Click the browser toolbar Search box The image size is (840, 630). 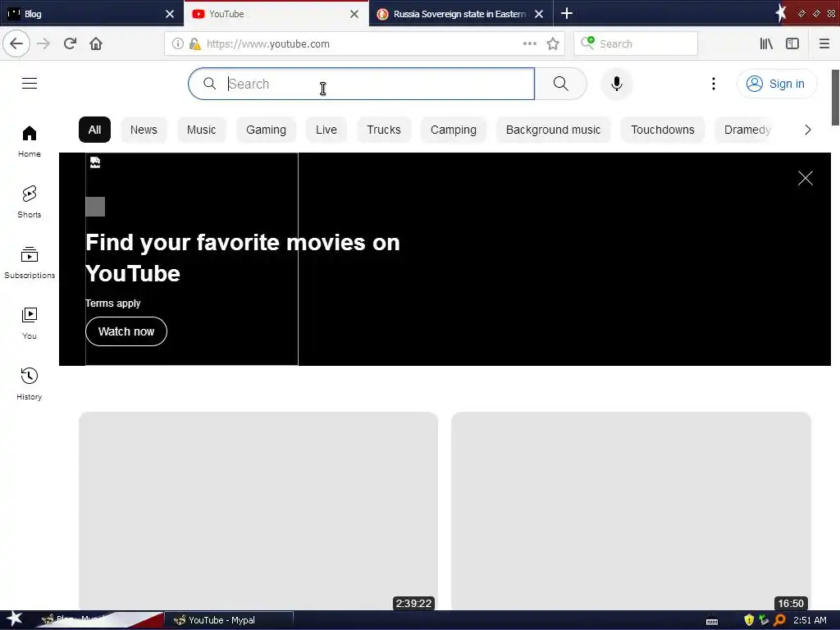pos(636,44)
